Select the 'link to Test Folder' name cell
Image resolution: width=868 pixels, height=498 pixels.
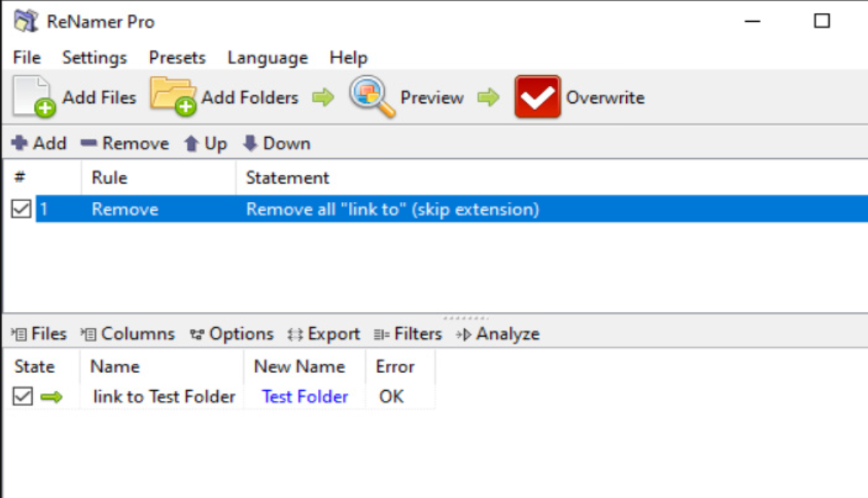point(164,396)
